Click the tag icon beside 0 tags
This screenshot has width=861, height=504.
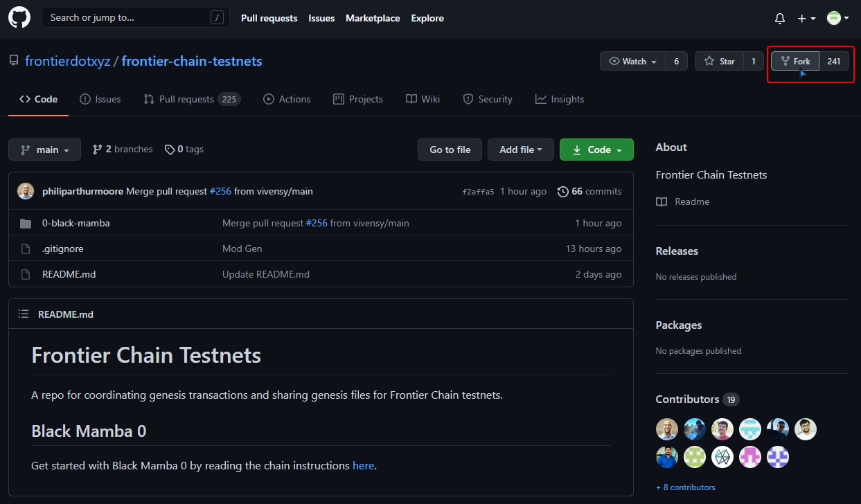[x=170, y=150]
